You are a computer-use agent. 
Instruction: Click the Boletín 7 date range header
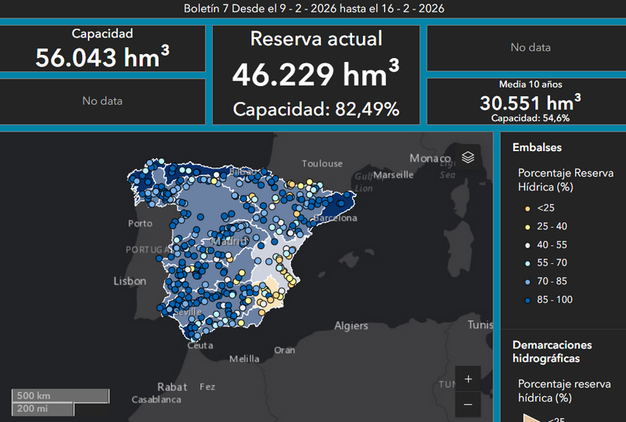click(315, 9)
